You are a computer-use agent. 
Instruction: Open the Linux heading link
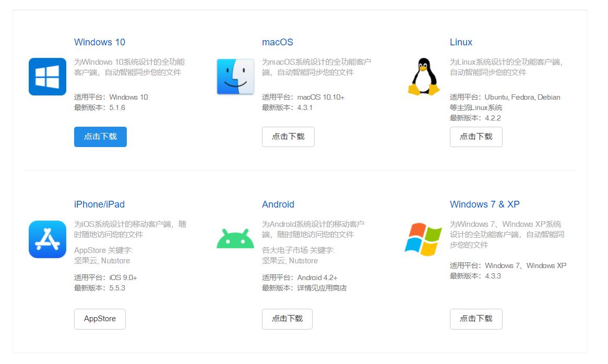pos(461,42)
